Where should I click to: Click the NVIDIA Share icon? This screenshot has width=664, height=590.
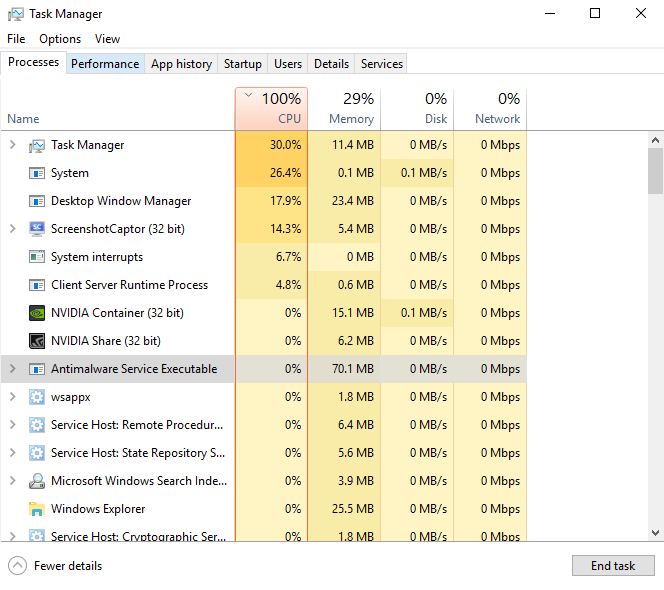click(x=37, y=341)
